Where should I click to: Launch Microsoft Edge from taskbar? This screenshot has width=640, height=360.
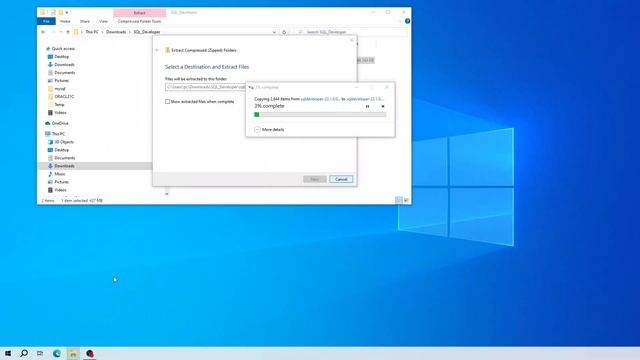(x=57, y=353)
